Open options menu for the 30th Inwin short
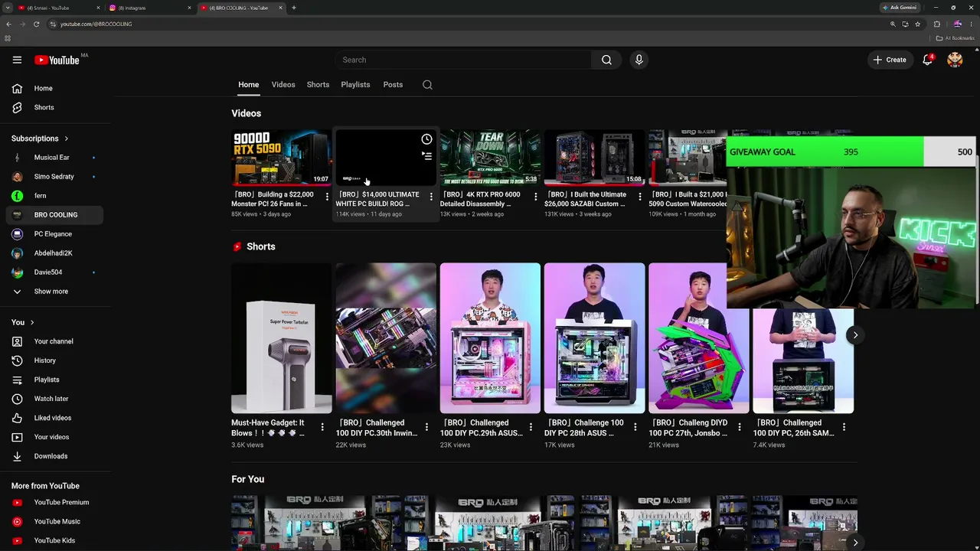The height and width of the screenshot is (551, 980). pyautogui.click(x=426, y=427)
